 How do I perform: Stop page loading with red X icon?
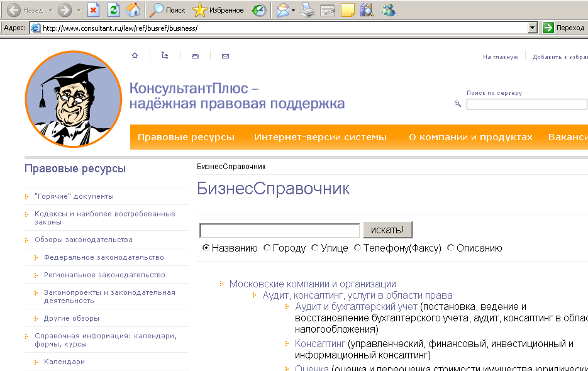pos(93,10)
